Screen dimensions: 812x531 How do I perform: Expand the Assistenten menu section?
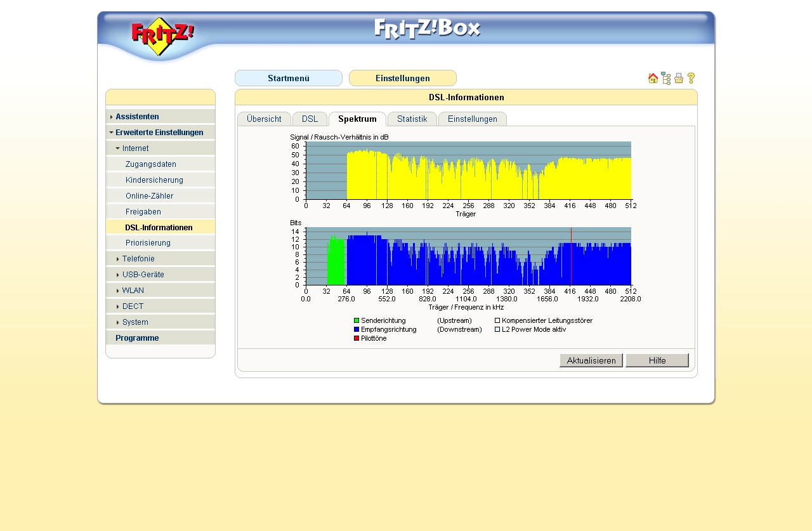(137, 117)
